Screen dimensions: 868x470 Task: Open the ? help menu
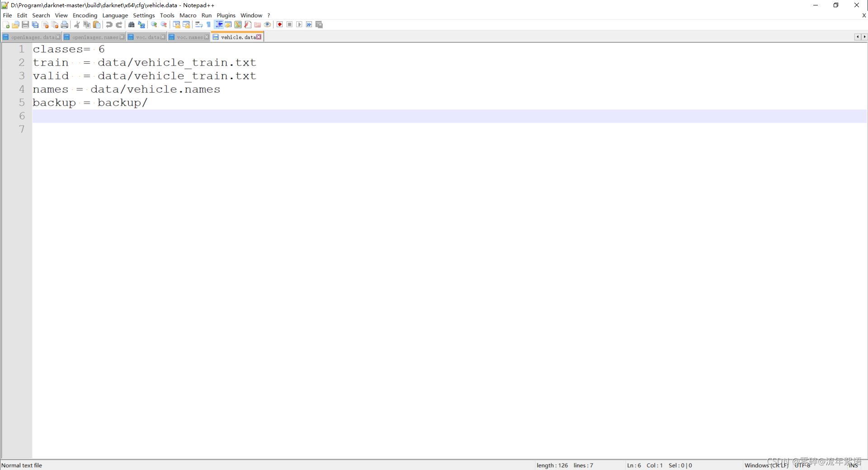pyautogui.click(x=269, y=15)
